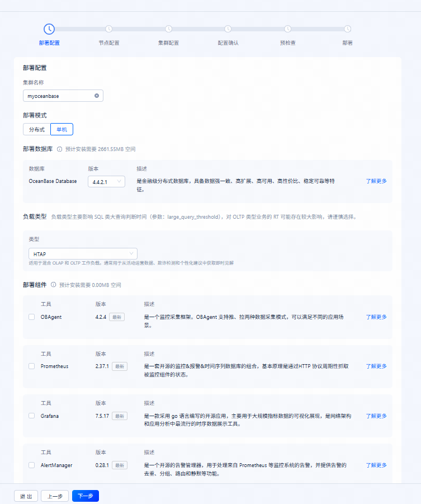Screen dimensions: 421x504
Task: Click the 上一步 button
Action: 55,496
